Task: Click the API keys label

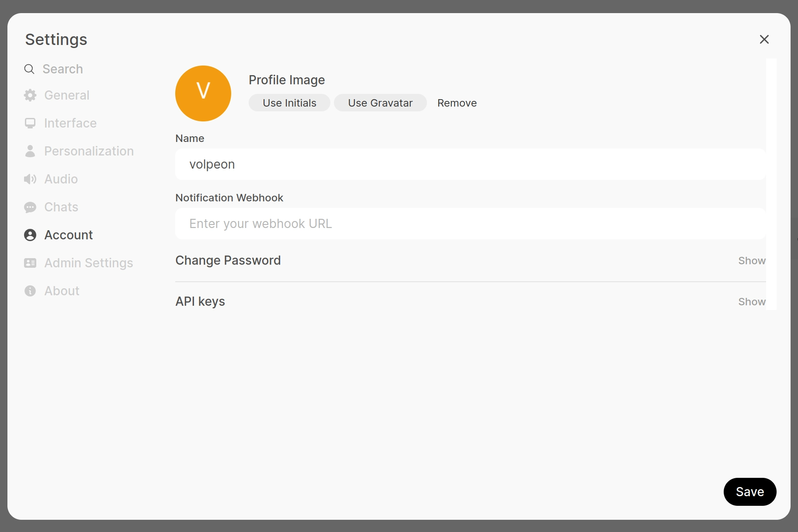Action: (x=200, y=301)
